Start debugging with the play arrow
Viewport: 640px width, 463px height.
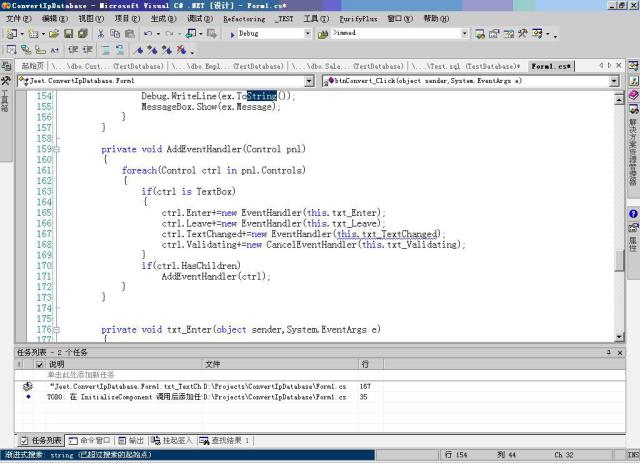pos(232,34)
